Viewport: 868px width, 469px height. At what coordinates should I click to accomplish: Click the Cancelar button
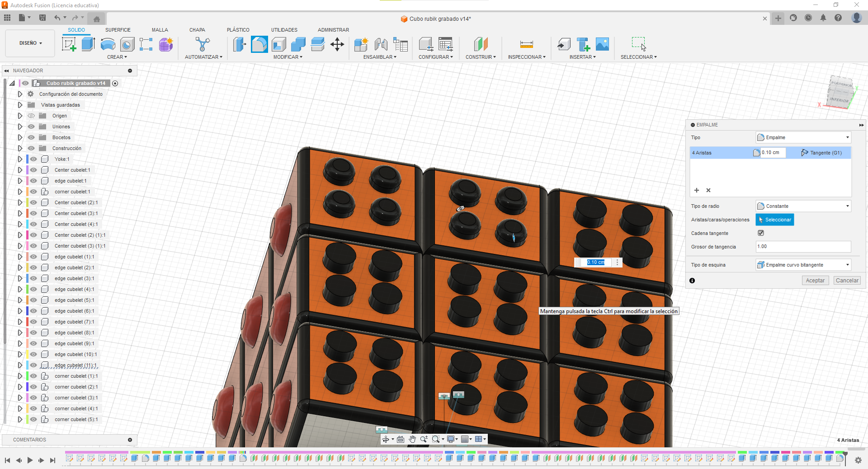click(x=847, y=281)
